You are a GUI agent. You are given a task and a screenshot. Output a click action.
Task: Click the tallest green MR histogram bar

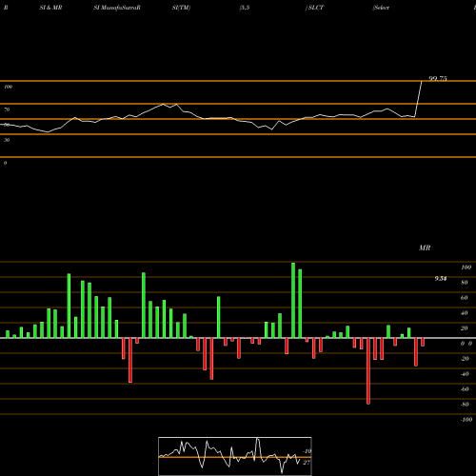[293, 300]
